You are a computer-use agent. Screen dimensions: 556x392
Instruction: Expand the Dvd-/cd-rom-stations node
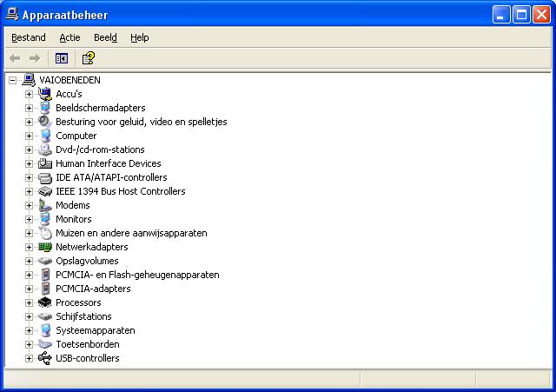[29, 149]
